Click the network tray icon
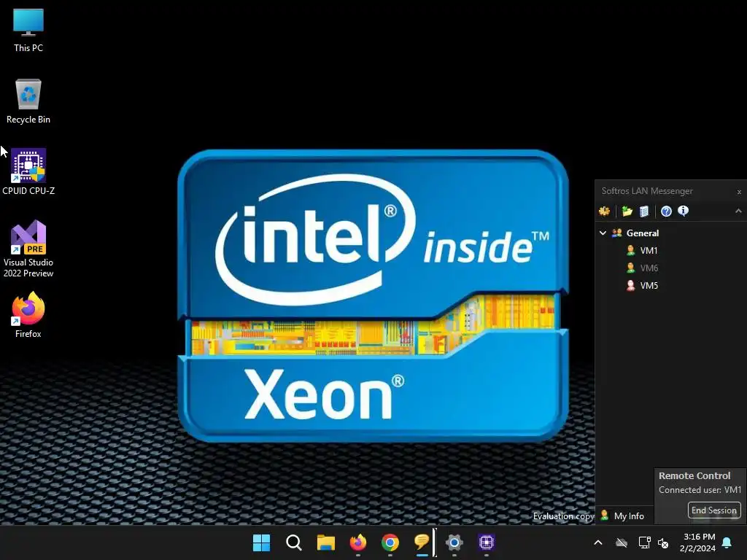 pos(644,542)
